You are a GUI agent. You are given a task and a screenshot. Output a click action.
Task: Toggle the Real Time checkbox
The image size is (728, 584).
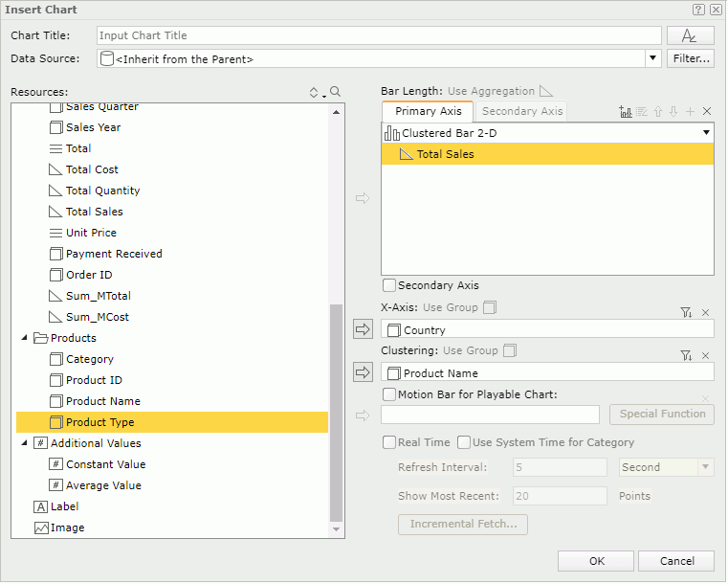pos(389,442)
